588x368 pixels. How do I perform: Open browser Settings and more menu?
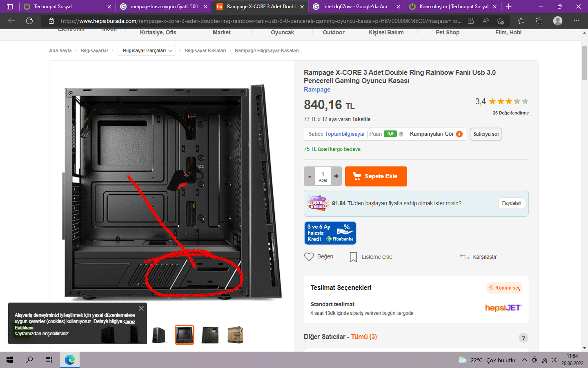(577, 21)
